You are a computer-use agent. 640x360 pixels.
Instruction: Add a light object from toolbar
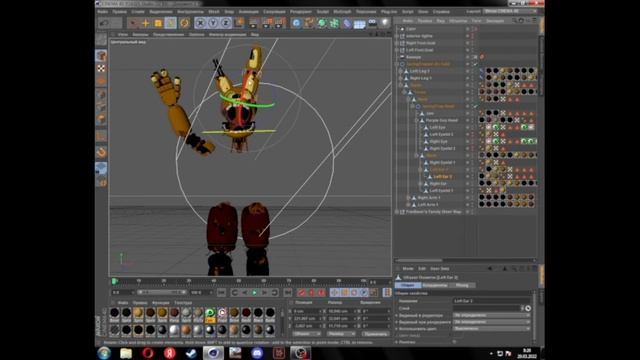pyautogui.click(x=385, y=23)
